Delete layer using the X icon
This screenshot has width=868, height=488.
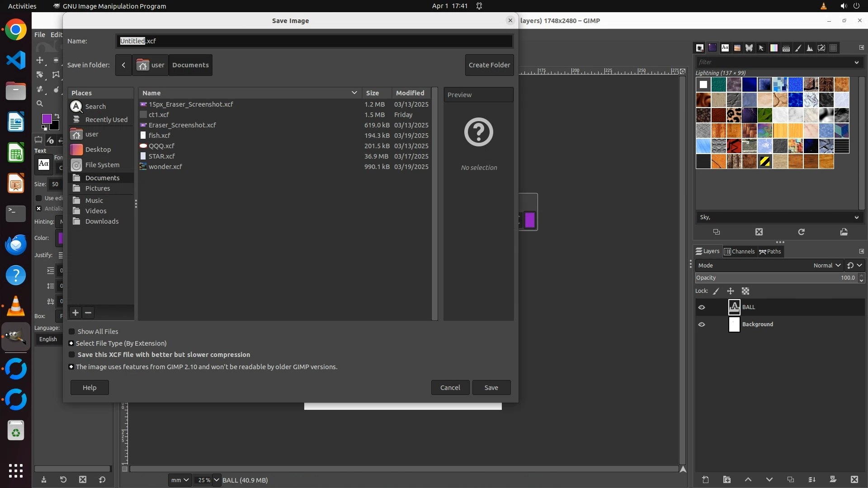[854, 479]
